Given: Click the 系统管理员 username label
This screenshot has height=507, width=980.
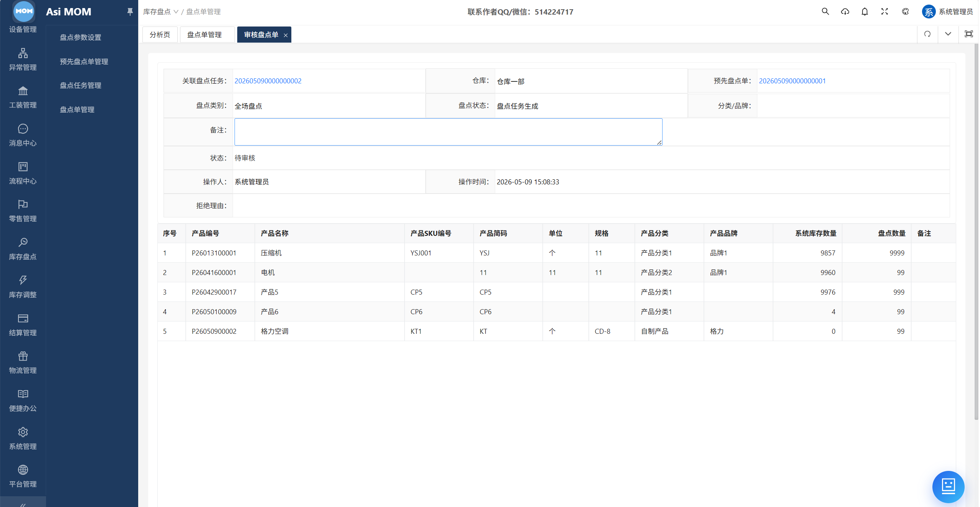Looking at the screenshot, I should [956, 12].
